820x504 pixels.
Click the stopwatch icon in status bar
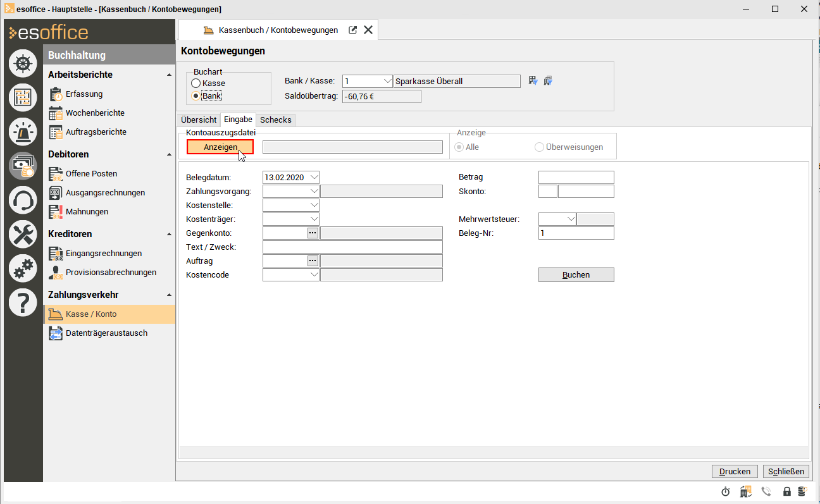[726, 491]
